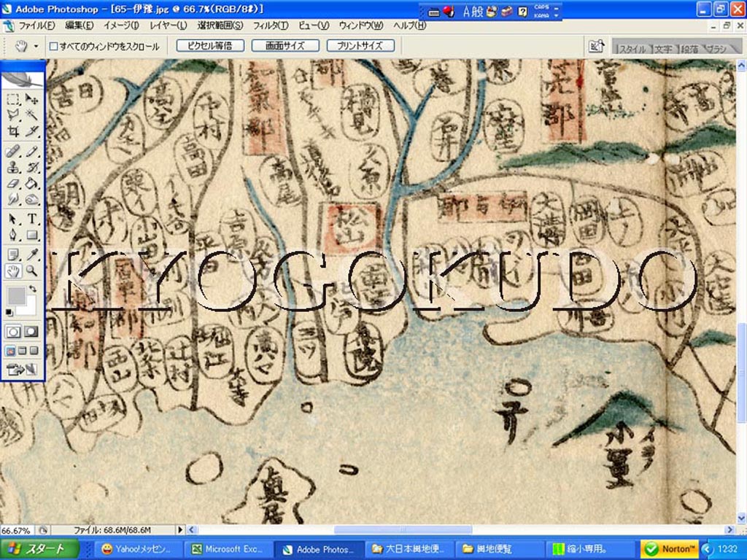Screen dimensions: 747x560
Task: Click foreground color swatch
Action: tap(16, 295)
